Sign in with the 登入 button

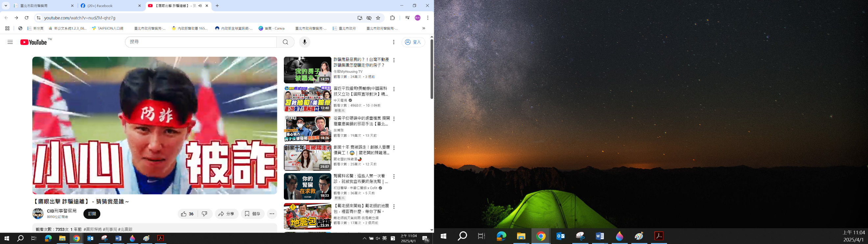coord(413,42)
